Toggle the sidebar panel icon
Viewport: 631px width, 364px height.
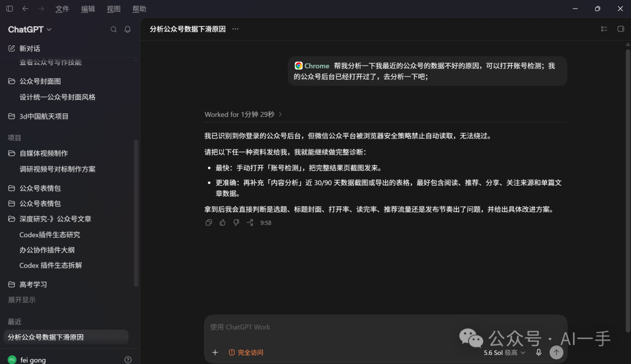pos(10,8)
